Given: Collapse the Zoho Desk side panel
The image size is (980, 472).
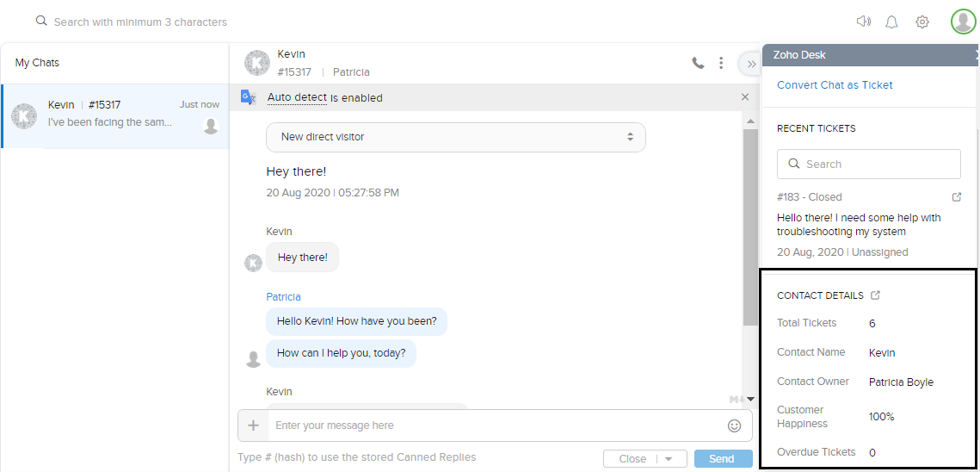Looking at the screenshot, I should 751,64.
